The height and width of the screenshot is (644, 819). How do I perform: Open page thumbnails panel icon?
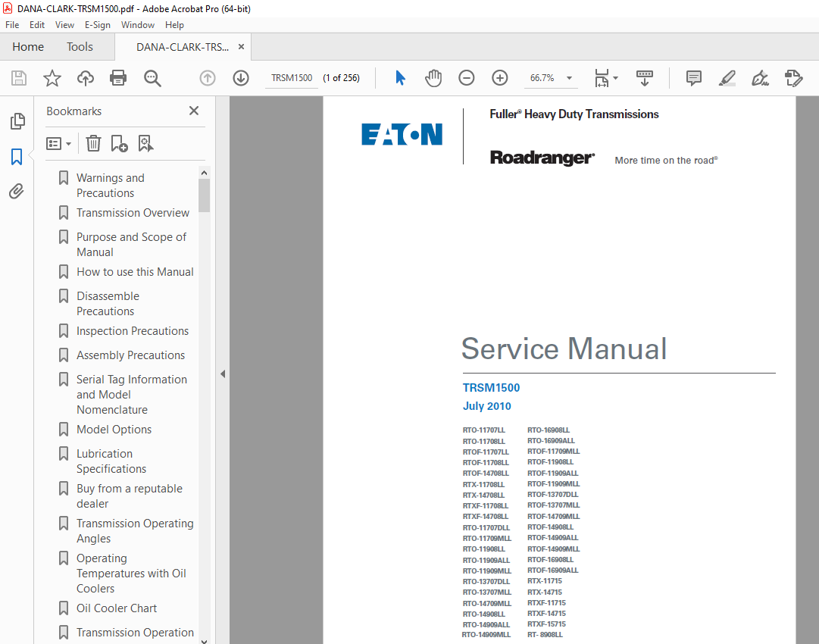click(17, 121)
